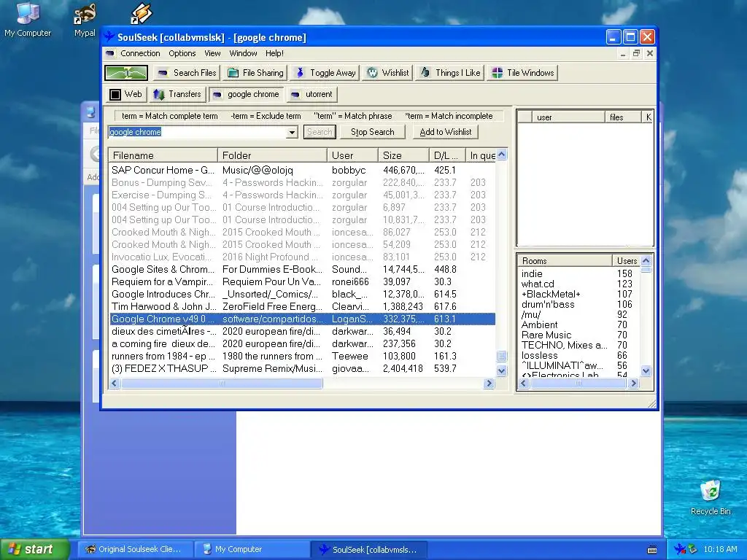Click the Rooms column header

565,260
